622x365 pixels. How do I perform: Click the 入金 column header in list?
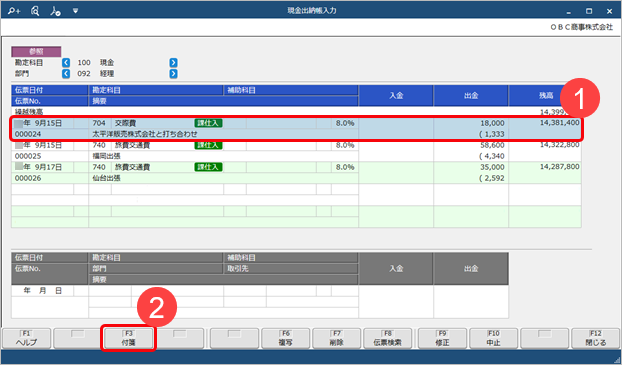point(395,96)
